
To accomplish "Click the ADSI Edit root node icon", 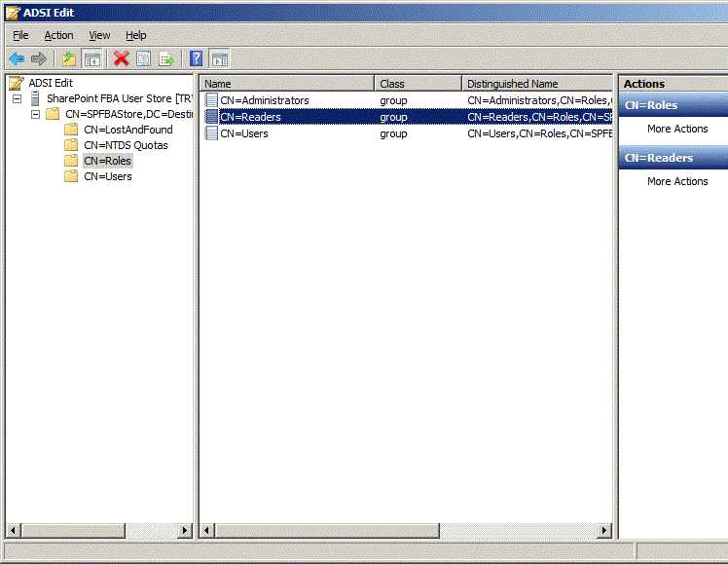I will 17,83.
